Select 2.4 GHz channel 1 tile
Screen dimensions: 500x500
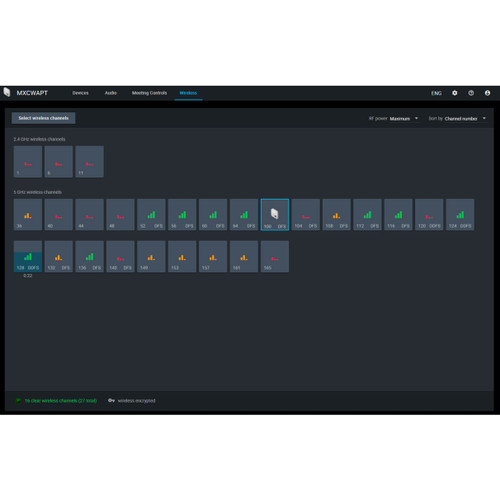(28, 161)
